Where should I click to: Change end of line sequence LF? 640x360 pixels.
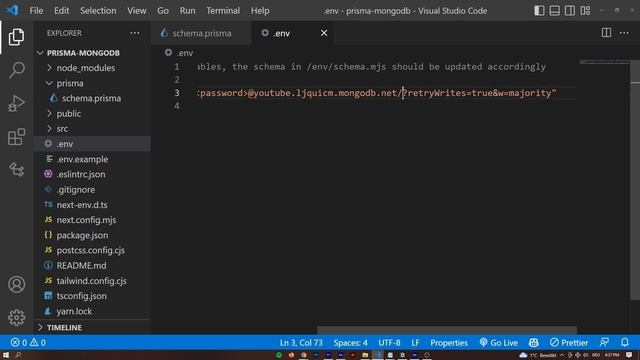[415, 342]
